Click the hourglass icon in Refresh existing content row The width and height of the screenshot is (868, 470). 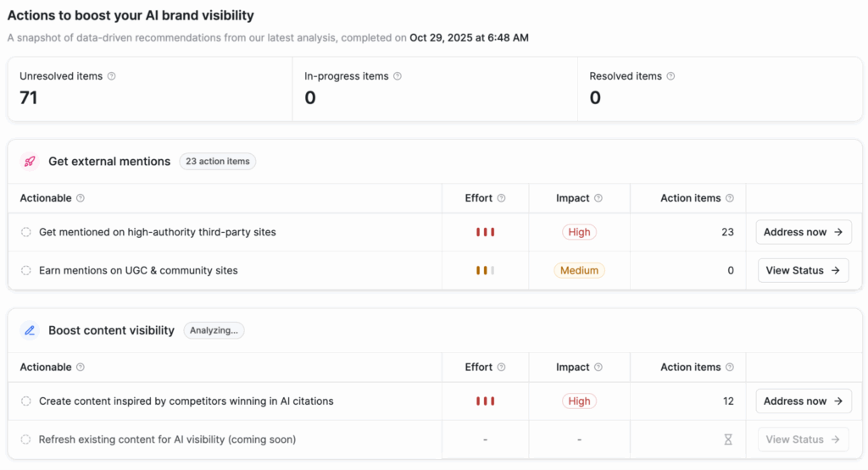(x=728, y=440)
